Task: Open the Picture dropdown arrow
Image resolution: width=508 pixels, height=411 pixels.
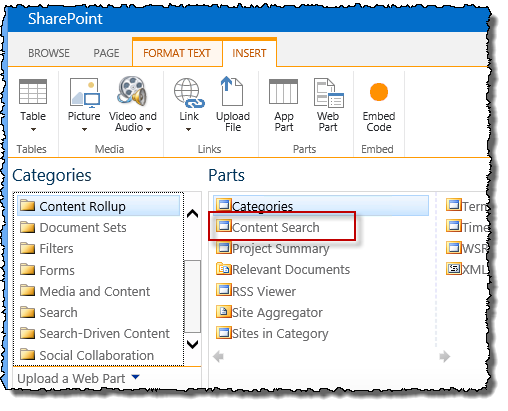Action: [x=84, y=129]
